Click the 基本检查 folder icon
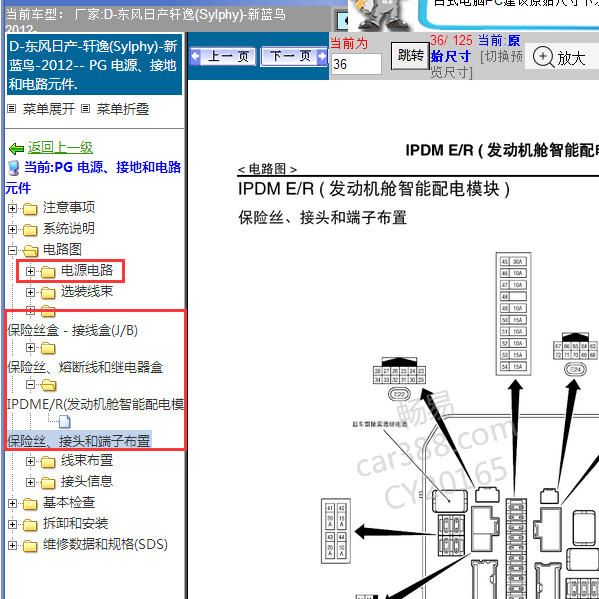The height and width of the screenshot is (599, 599). pos(30,504)
